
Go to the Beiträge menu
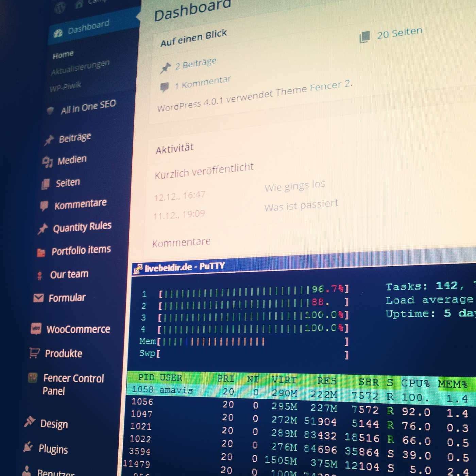[x=75, y=138]
